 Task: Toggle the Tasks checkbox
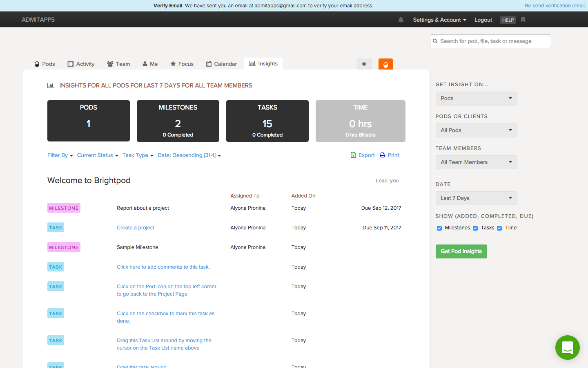[475, 228]
